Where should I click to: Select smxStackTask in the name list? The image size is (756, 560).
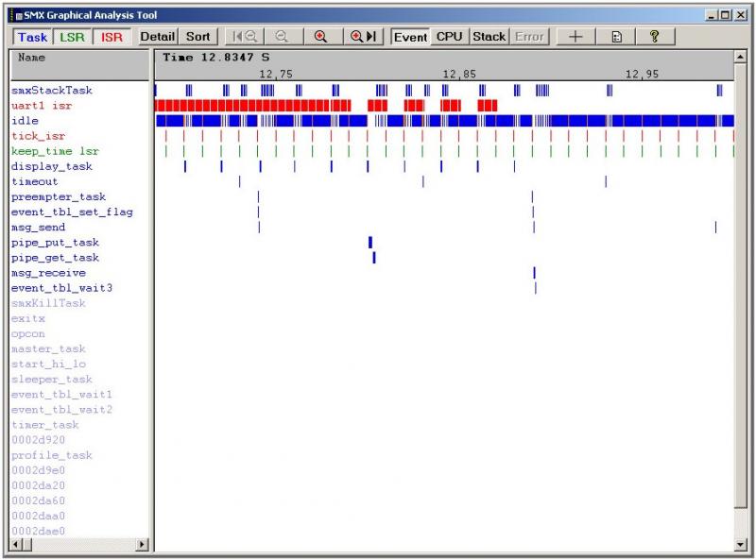52,90
